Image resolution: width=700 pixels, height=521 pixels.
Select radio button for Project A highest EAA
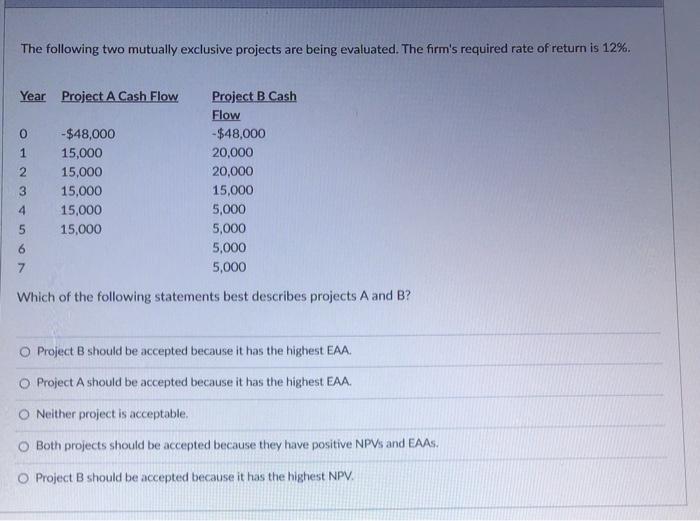(25, 383)
